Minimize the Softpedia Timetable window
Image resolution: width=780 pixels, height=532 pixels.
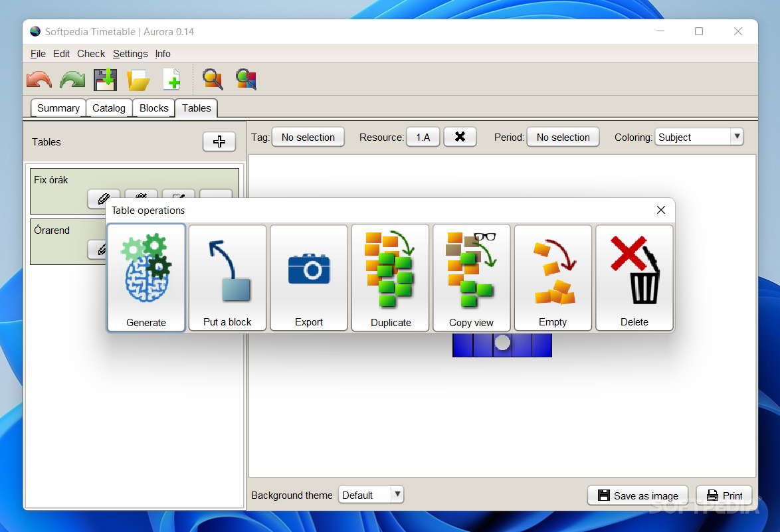click(660, 31)
